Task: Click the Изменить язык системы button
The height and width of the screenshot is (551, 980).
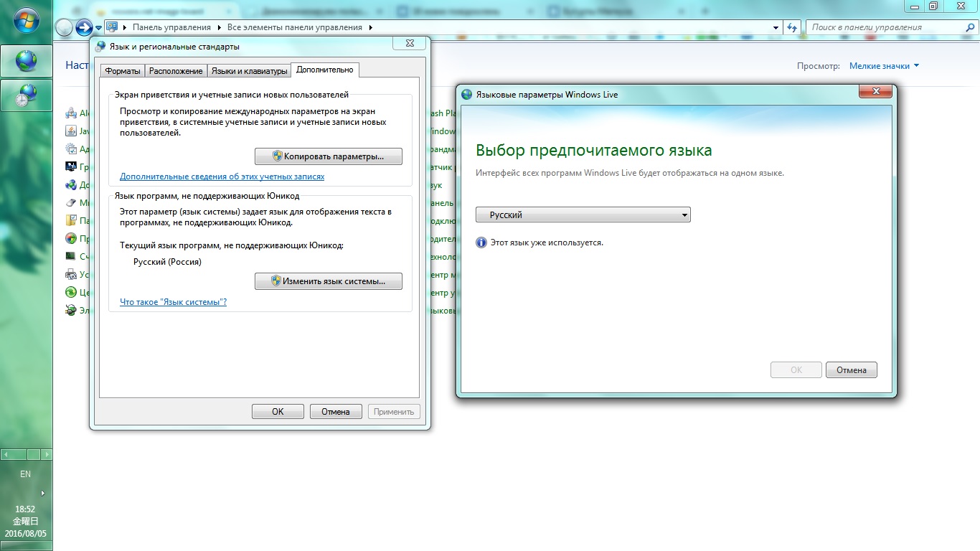Action: click(x=329, y=281)
